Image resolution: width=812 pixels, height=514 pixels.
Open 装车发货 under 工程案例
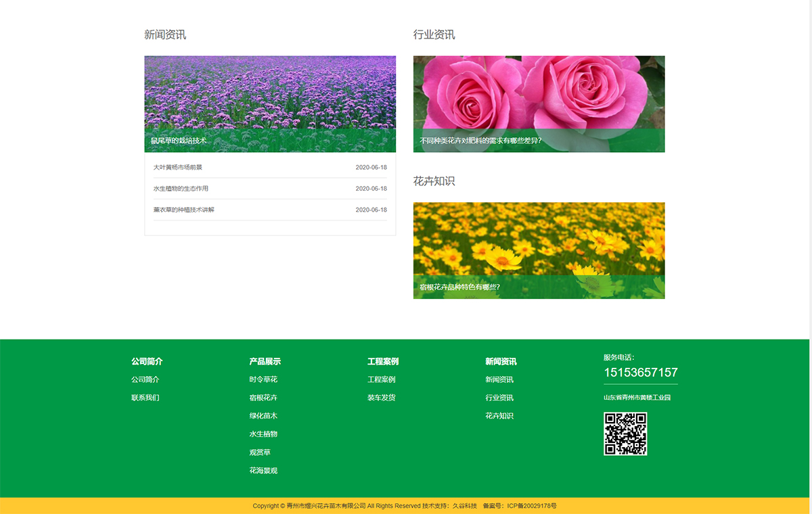pos(382,398)
